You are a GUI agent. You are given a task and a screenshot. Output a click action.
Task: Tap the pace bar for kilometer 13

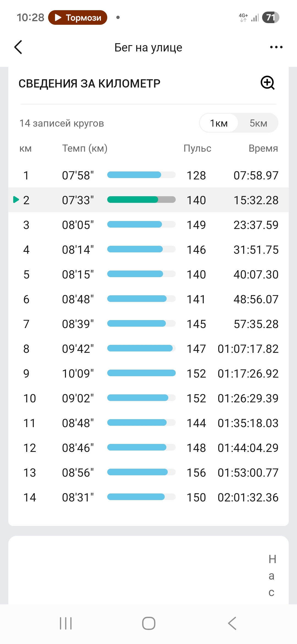pos(141,472)
